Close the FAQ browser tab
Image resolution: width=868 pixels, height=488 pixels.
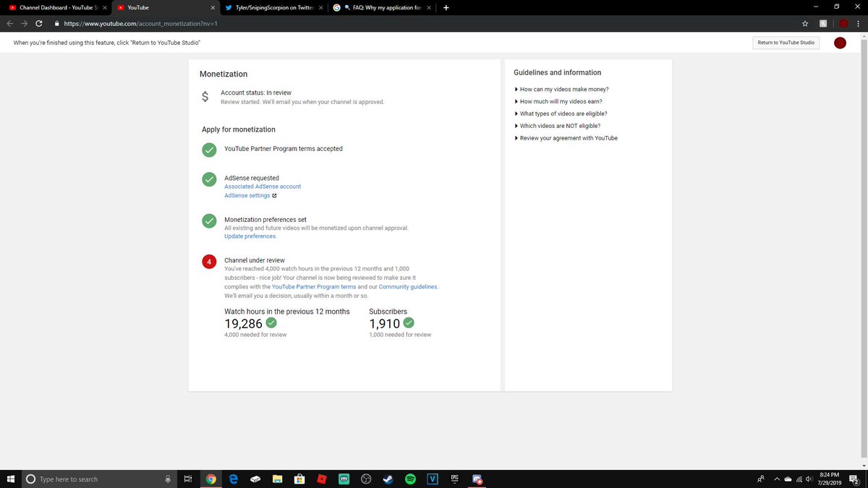click(429, 8)
